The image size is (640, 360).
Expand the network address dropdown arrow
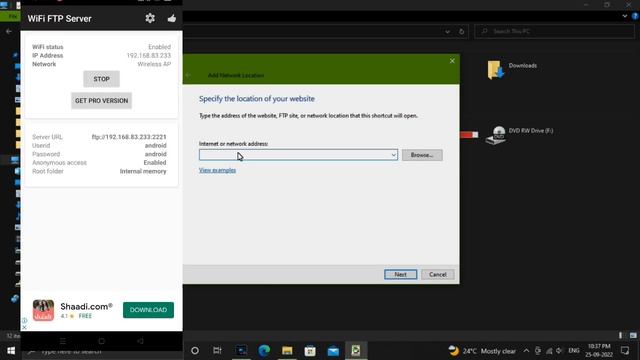[393, 155]
